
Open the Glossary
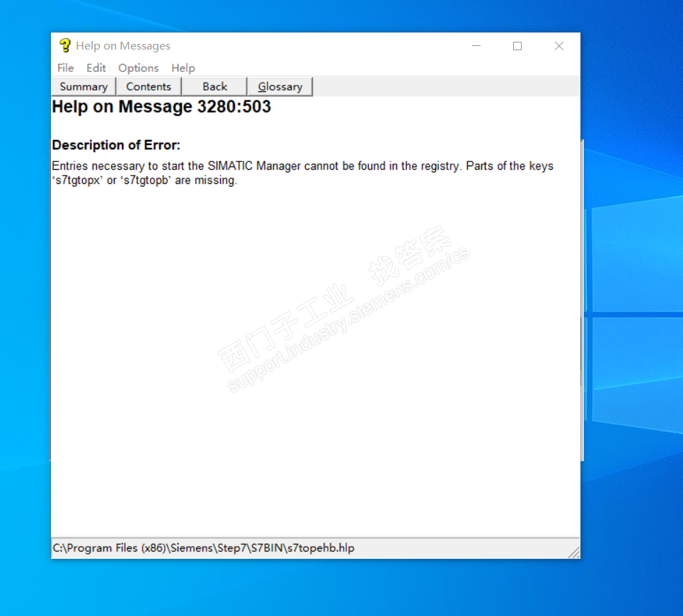click(x=280, y=86)
